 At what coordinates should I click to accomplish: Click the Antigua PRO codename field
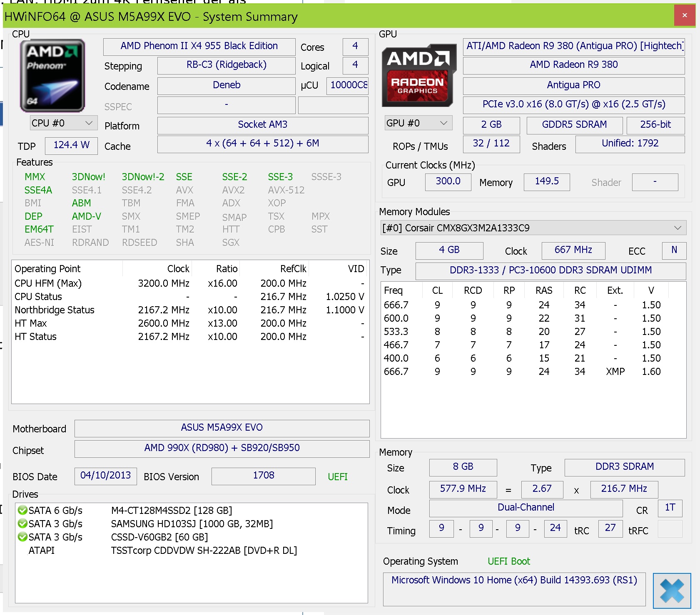point(574,86)
